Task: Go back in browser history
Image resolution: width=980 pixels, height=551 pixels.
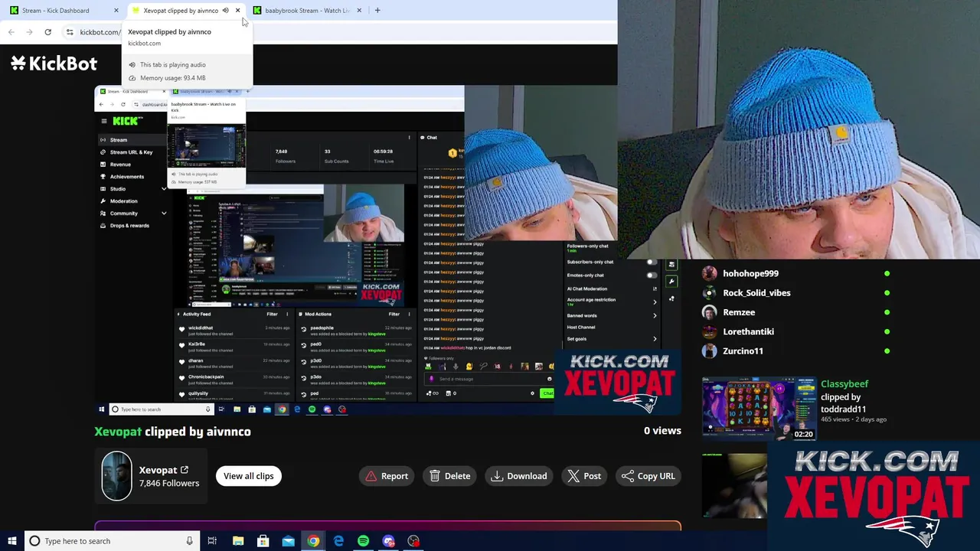Action: coord(11,32)
